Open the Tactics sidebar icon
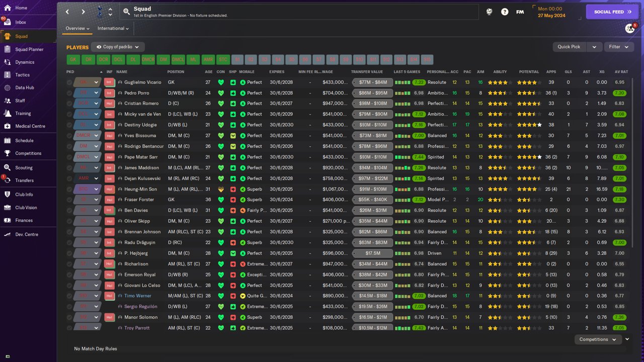The image size is (644, 362). click(x=8, y=75)
